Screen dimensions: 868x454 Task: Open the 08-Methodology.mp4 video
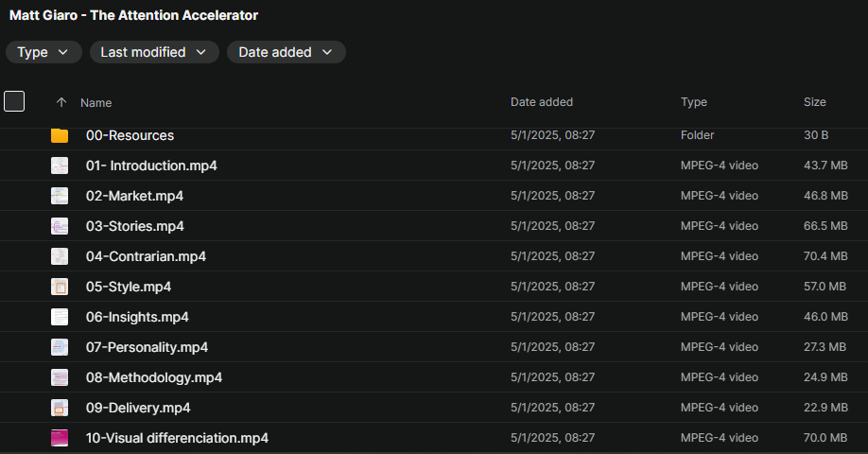point(154,377)
